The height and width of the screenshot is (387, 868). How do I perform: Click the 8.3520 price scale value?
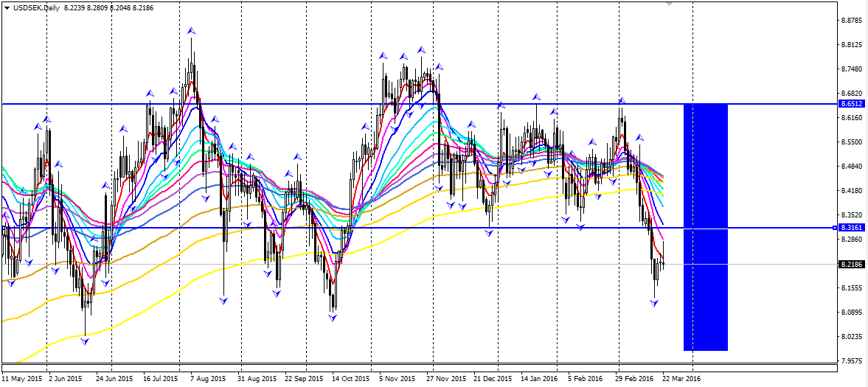[851, 215]
